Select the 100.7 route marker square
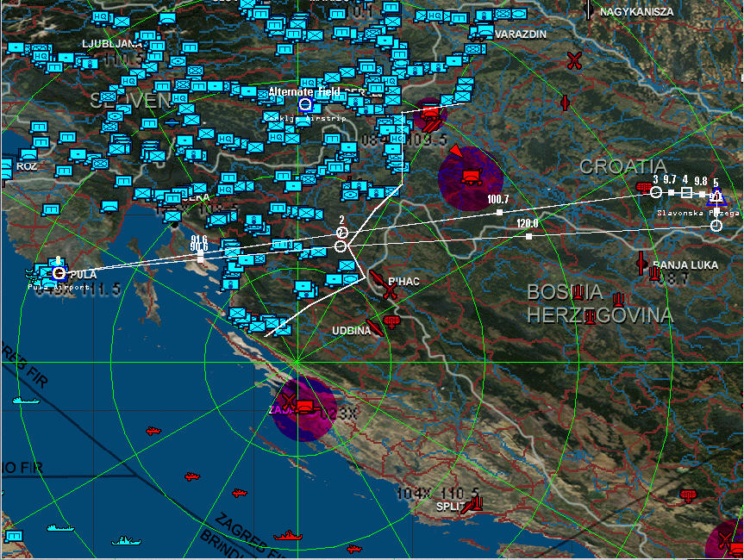The height and width of the screenshot is (560, 744). (499, 211)
